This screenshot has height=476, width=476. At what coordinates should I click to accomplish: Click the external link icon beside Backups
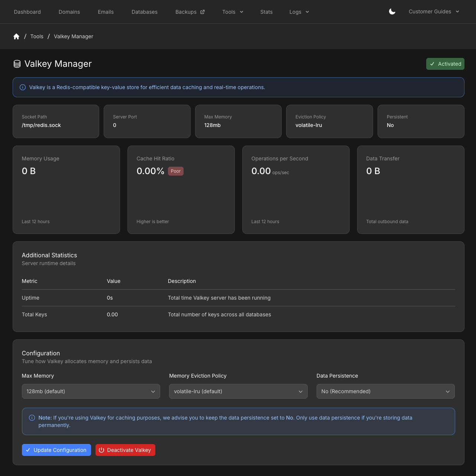[203, 12]
